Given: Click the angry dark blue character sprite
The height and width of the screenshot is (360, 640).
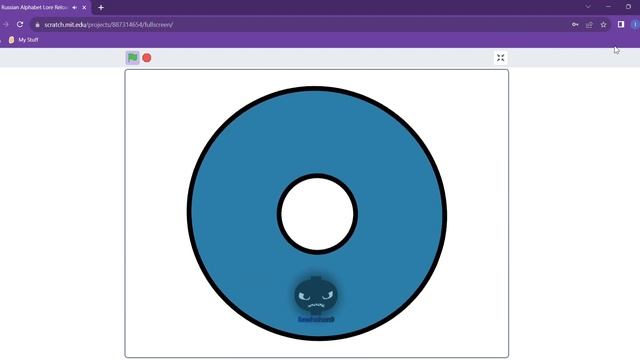Looking at the screenshot, I should point(316,296).
